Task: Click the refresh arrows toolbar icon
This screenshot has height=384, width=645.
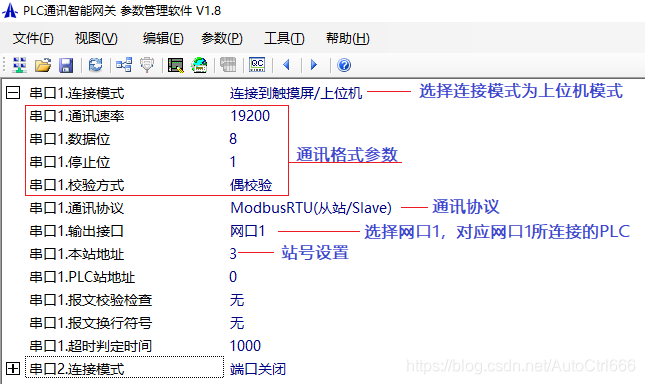Action: pos(95,65)
